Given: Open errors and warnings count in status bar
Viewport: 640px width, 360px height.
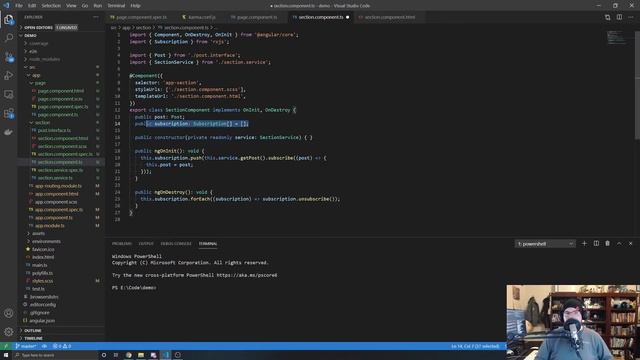Looking at the screenshot, I should (62, 346).
